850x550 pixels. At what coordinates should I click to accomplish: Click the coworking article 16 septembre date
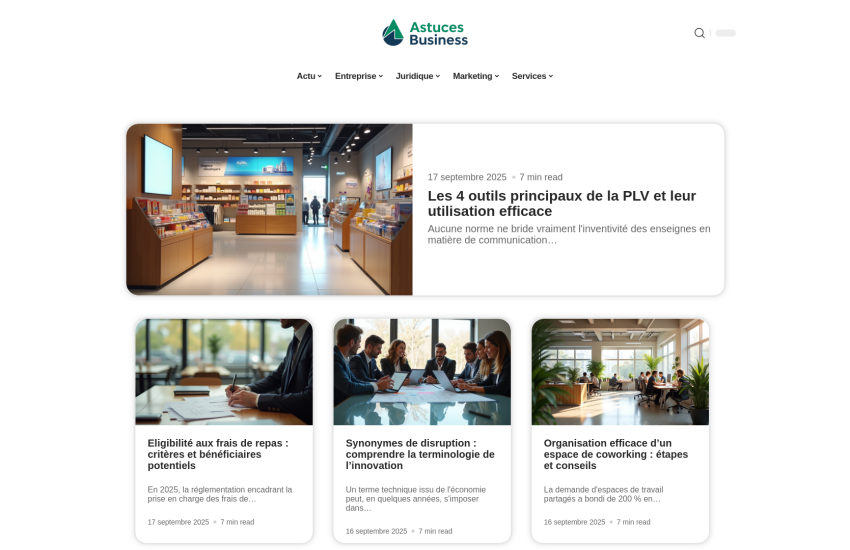pyautogui.click(x=574, y=522)
